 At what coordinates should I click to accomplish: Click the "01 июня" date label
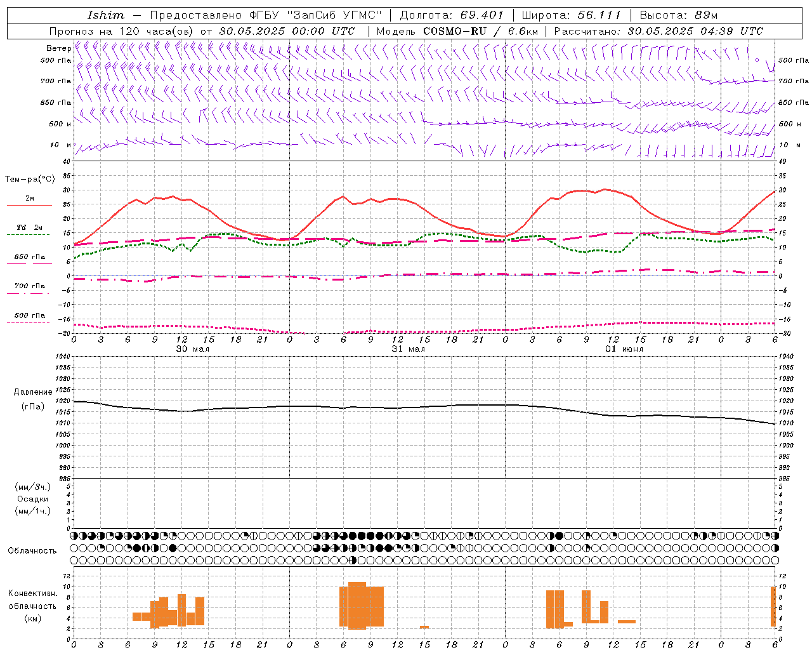[624, 349]
